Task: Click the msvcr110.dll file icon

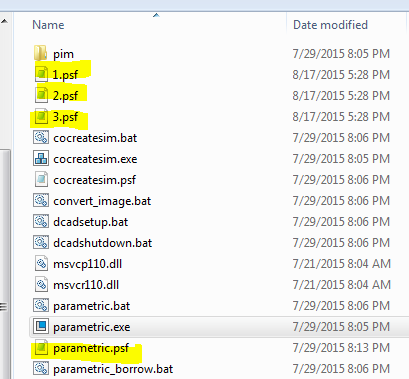Action: click(41, 285)
